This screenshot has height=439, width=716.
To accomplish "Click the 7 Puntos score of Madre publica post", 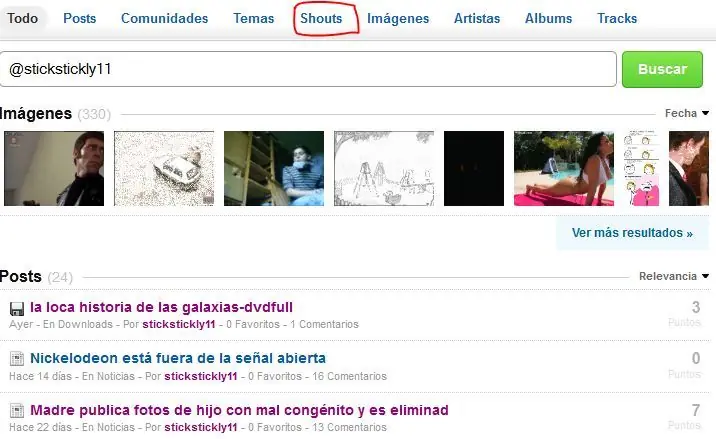I will (x=685, y=417).
